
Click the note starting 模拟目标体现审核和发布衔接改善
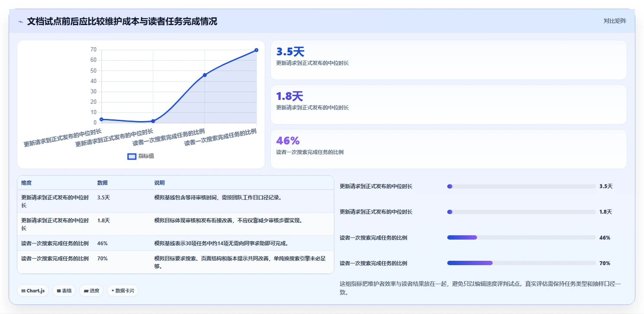point(228,220)
